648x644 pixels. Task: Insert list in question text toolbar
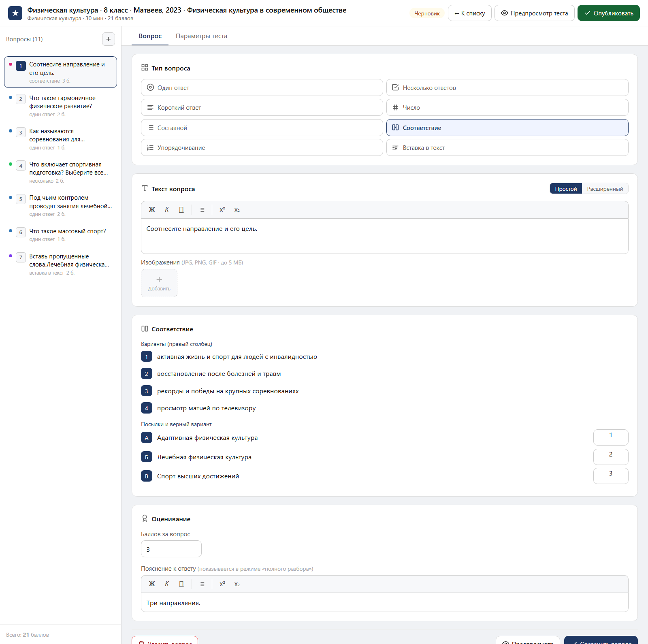pyautogui.click(x=202, y=210)
